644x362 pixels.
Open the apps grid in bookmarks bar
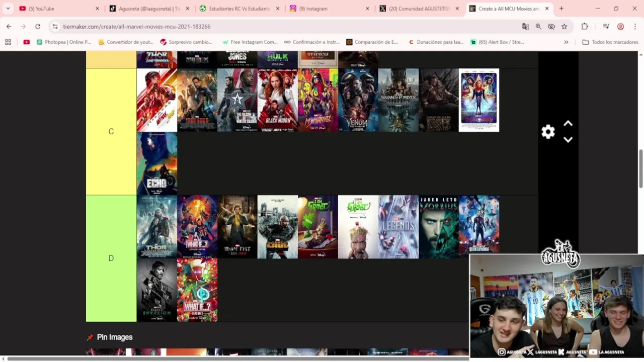[8, 42]
